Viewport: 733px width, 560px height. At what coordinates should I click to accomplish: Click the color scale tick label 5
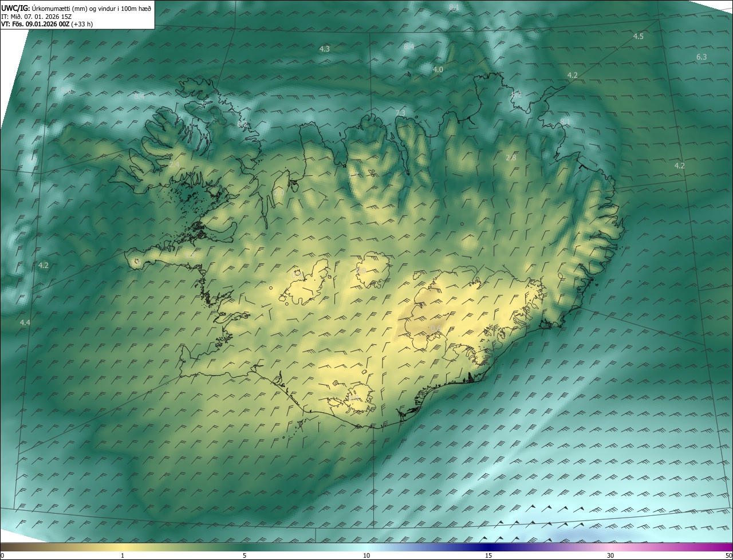click(x=245, y=555)
